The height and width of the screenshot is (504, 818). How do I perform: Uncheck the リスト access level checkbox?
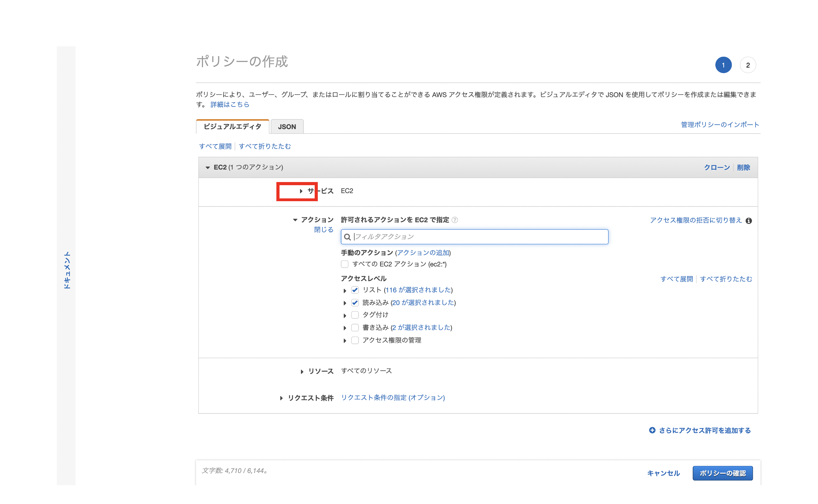click(x=355, y=290)
